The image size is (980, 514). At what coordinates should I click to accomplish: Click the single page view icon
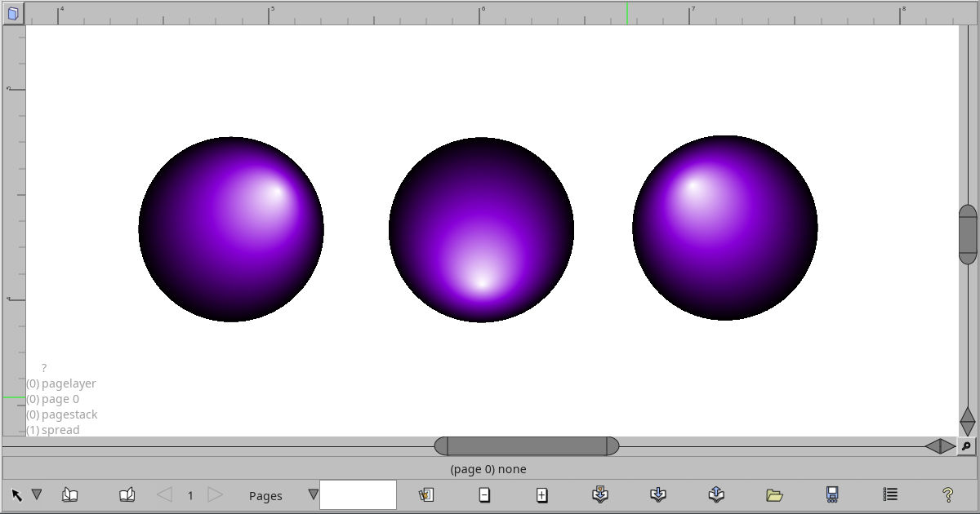point(70,494)
